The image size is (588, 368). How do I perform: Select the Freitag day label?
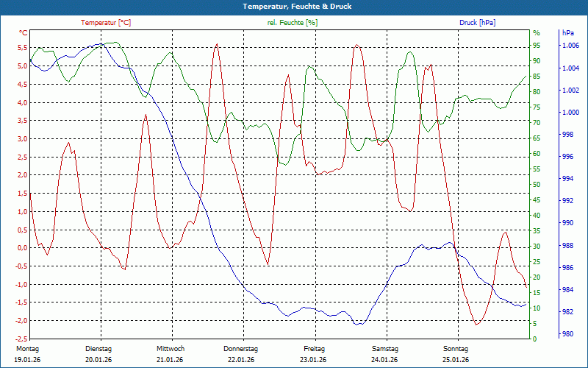point(314,349)
